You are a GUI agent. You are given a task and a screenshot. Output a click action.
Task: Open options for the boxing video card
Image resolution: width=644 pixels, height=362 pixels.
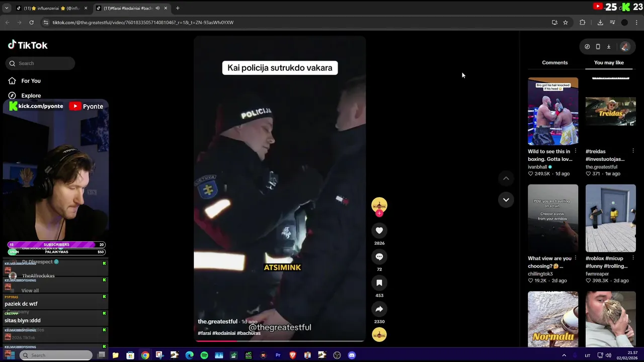click(575, 151)
